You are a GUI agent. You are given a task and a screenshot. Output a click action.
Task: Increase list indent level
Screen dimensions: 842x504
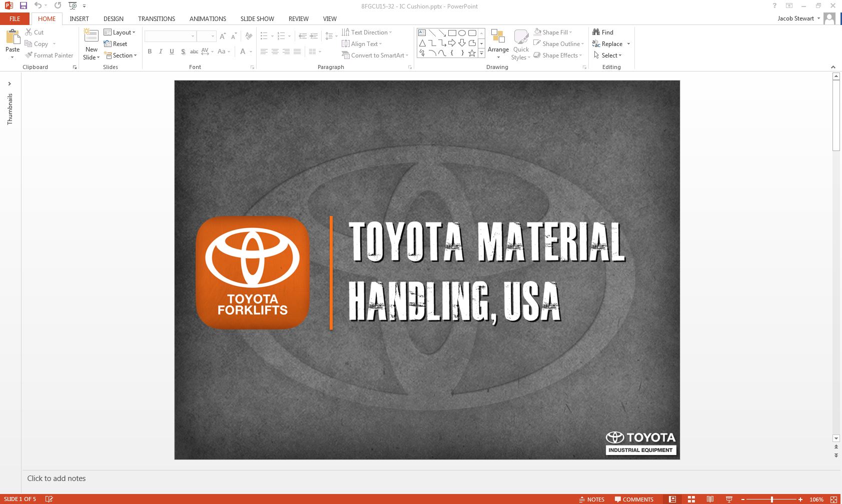(314, 36)
